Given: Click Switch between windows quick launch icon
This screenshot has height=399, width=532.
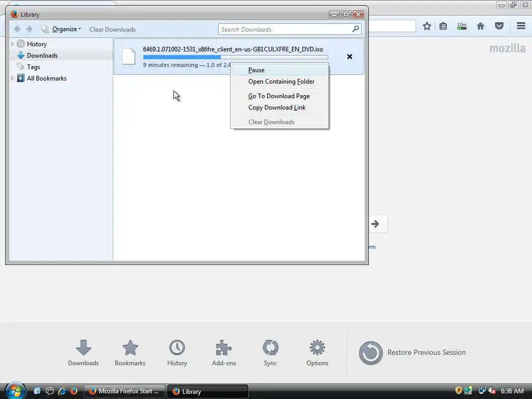Looking at the screenshot, I should point(49,391).
